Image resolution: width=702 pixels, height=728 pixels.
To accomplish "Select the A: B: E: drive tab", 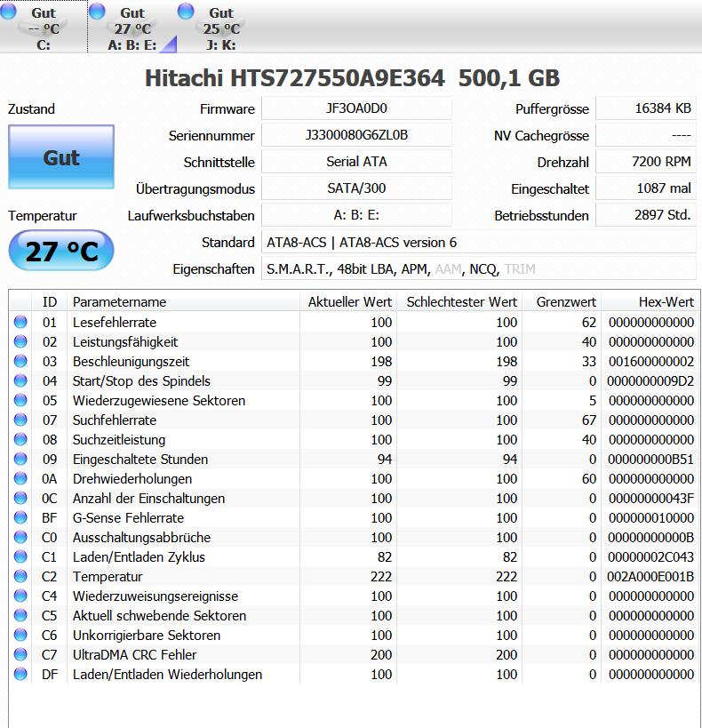I will click(132, 28).
